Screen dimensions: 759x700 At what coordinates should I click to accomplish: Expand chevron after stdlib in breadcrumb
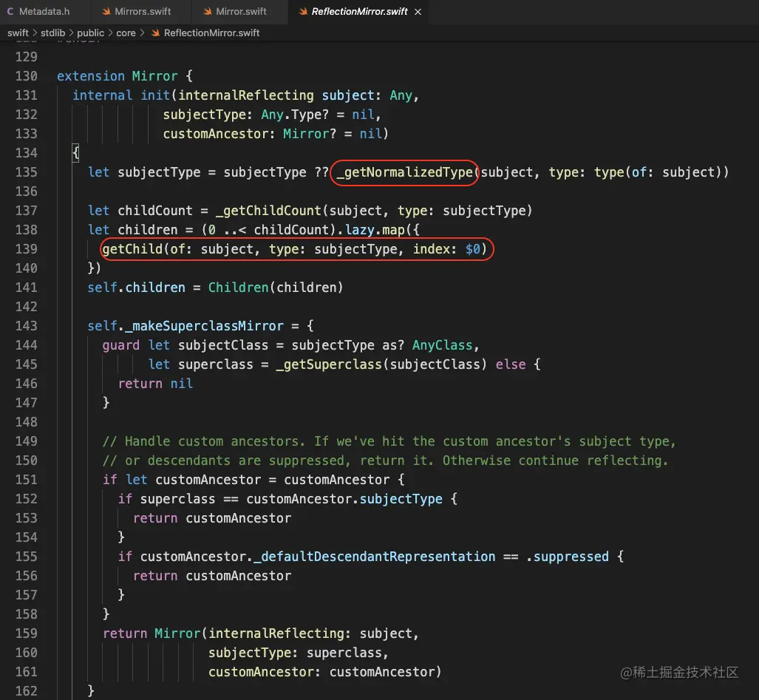coord(71,33)
